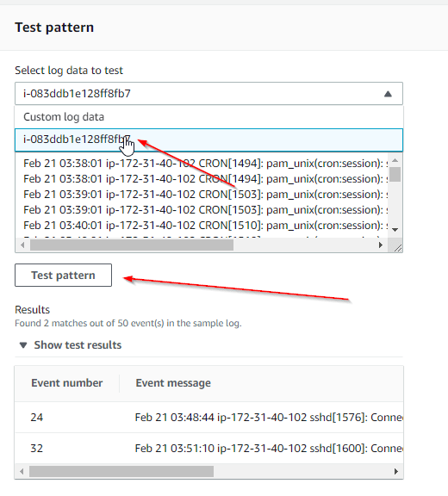
Task: Click the log textarea horizontal scrollbar thumb
Action: [x=132, y=245]
